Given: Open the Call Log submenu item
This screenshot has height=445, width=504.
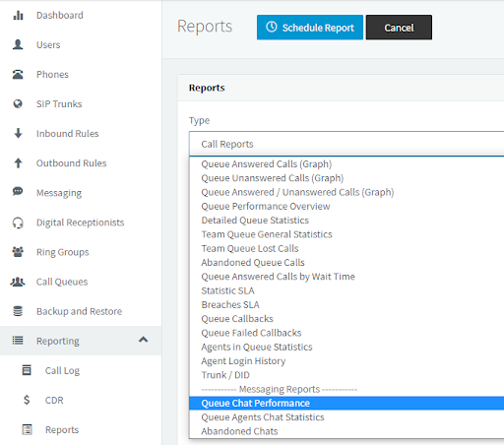Looking at the screenshot, I should click(x=62, y=371).
